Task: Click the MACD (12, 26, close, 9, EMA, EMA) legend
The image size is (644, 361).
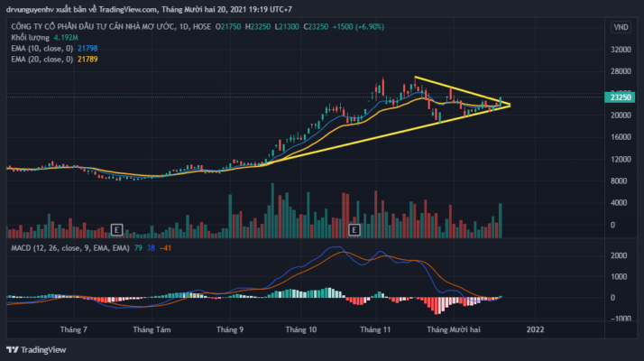Action: pos(70,248)
